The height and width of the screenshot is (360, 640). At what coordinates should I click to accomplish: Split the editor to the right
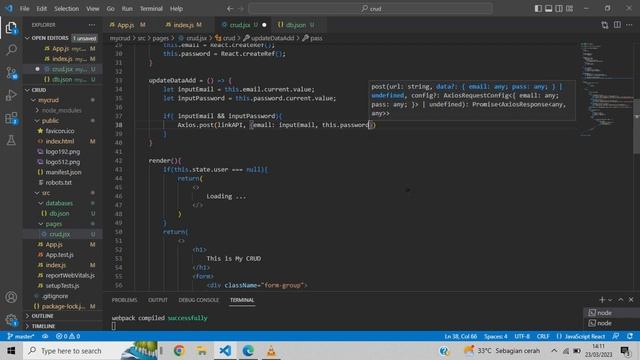[617, 25]
